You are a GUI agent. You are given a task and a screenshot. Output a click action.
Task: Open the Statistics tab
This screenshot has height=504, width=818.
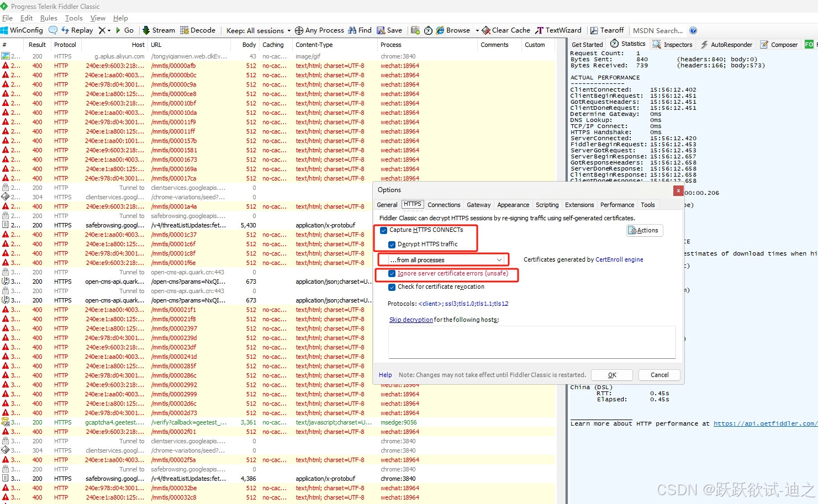pos(627,44)
